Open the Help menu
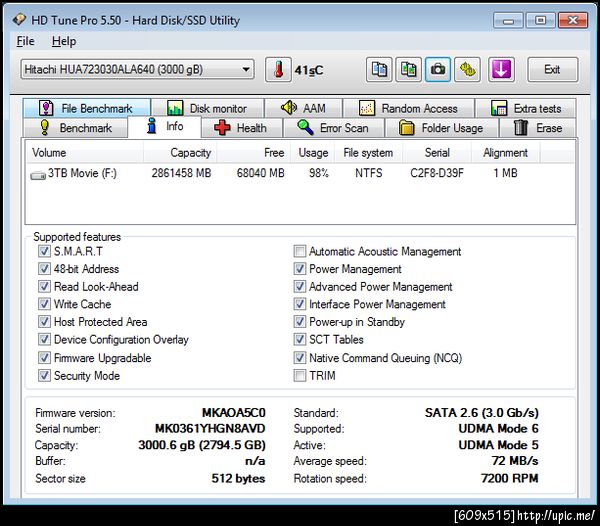The height and width of the screenshot is (526, 600). 64,41
